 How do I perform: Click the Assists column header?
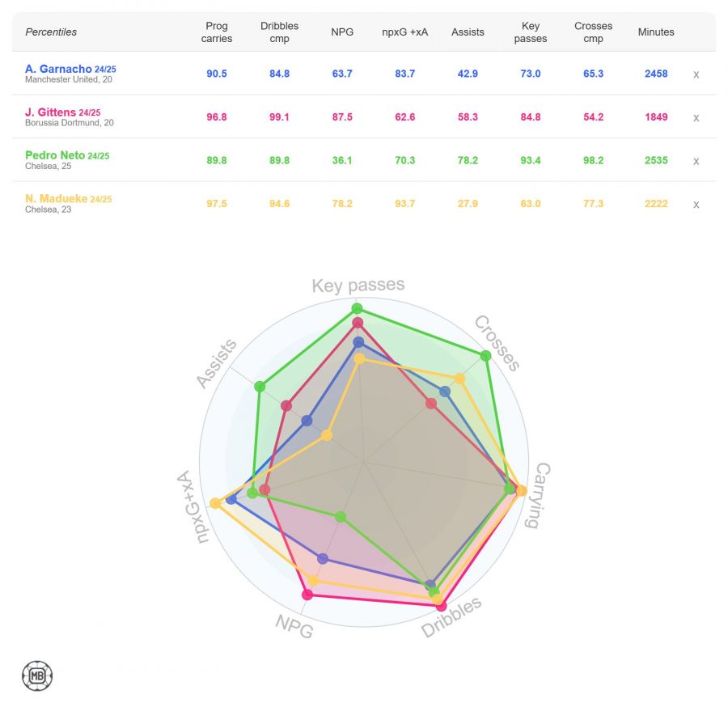click(468, 32)
